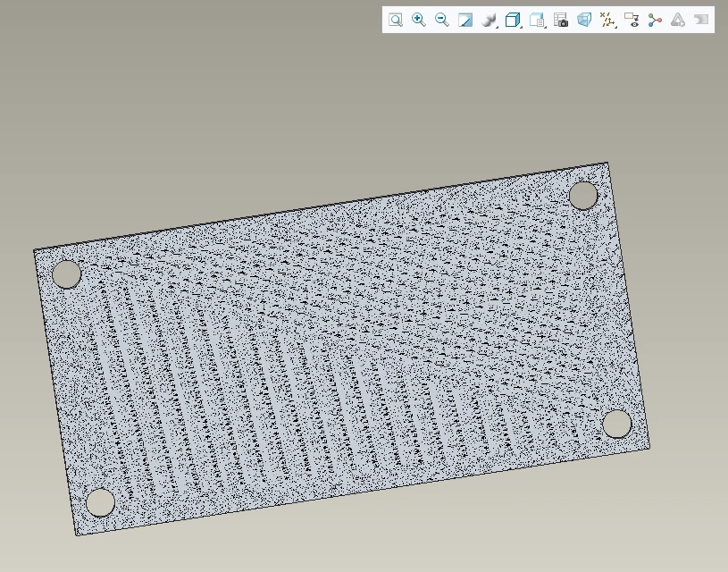This screenshot has height=572, width=728.
Task: Open the Rendering Options spheres dropdown
Action: (x=490, y=20)
